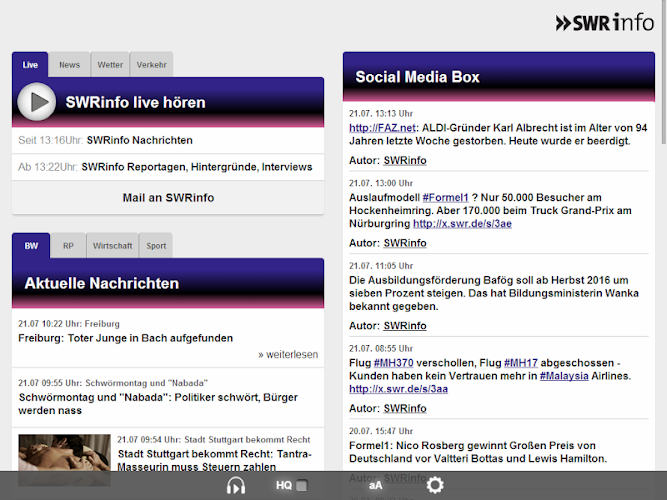Open the #MH17 hashtag link

[521, 363]
